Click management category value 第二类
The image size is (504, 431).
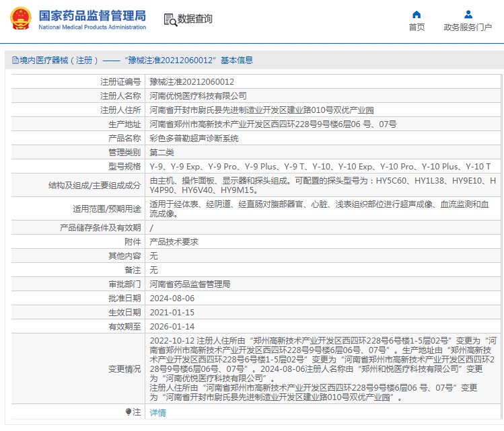[162, 152]
